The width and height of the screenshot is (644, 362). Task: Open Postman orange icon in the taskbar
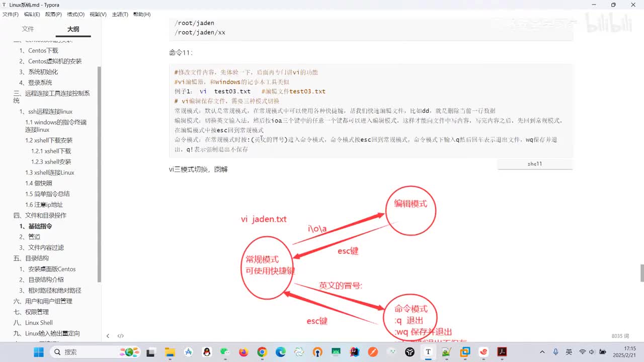pos(373,352)
